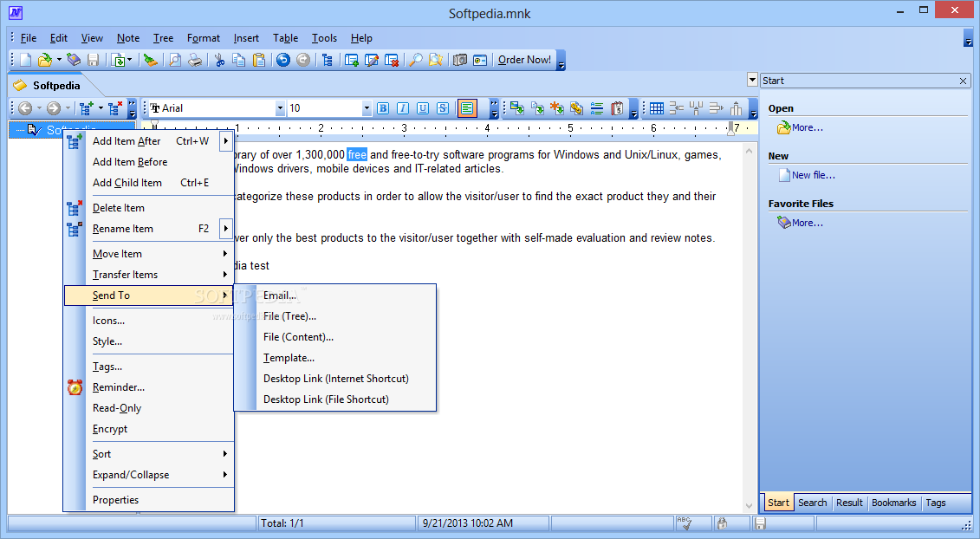Switch to the Search tab
The width and height of the screenshot is (980, 539).
pos(812,503)
